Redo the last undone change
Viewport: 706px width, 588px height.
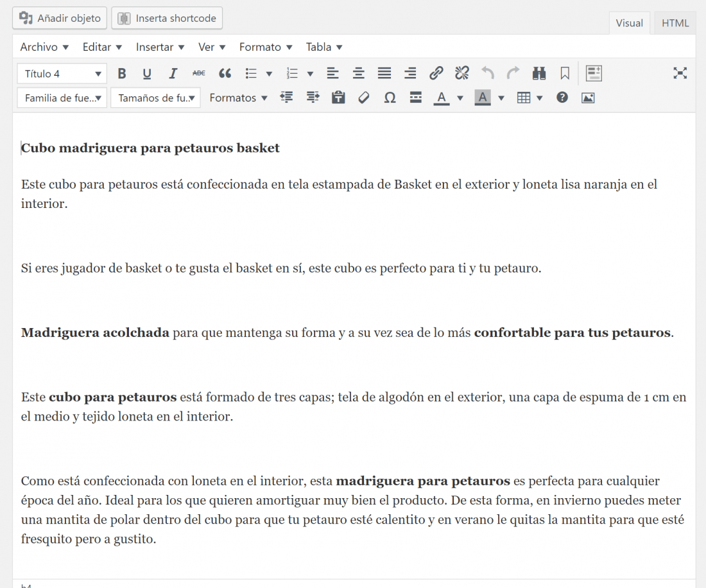[x=513, y=73]
